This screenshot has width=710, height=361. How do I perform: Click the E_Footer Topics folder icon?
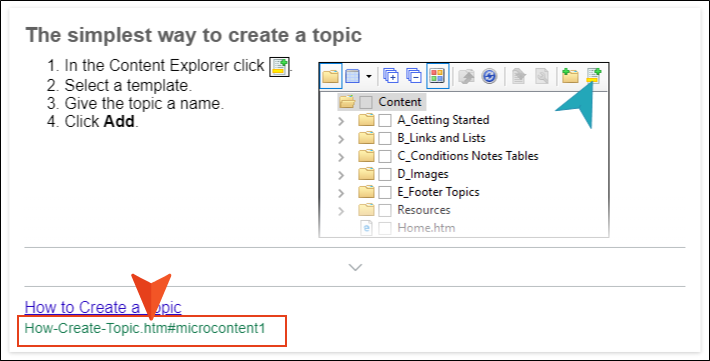366,192
